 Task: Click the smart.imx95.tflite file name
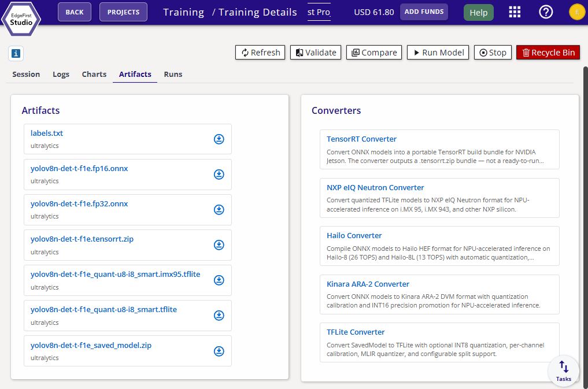[x=115, y=274]
